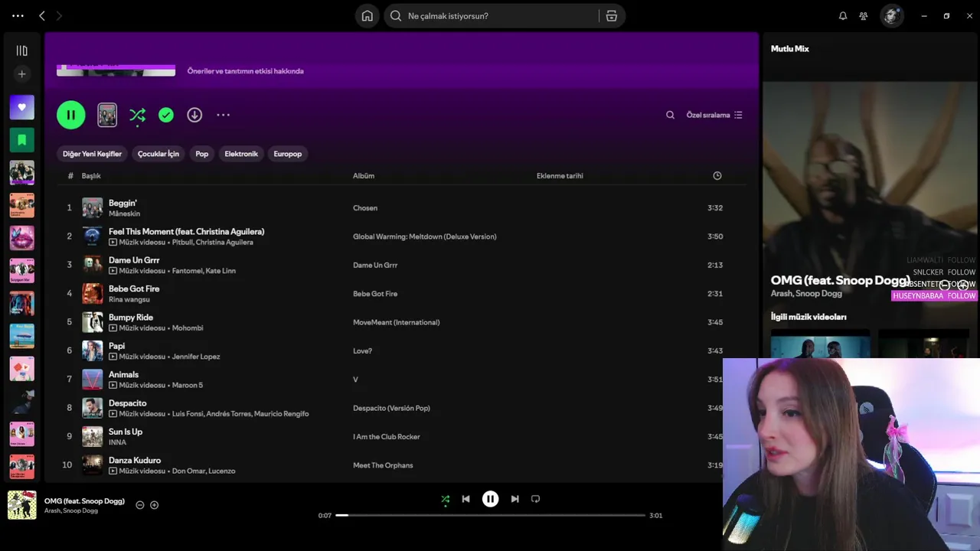980x551 pixels.
Task: Open Jennifer Lopez artist link
Action: [196, 357]
